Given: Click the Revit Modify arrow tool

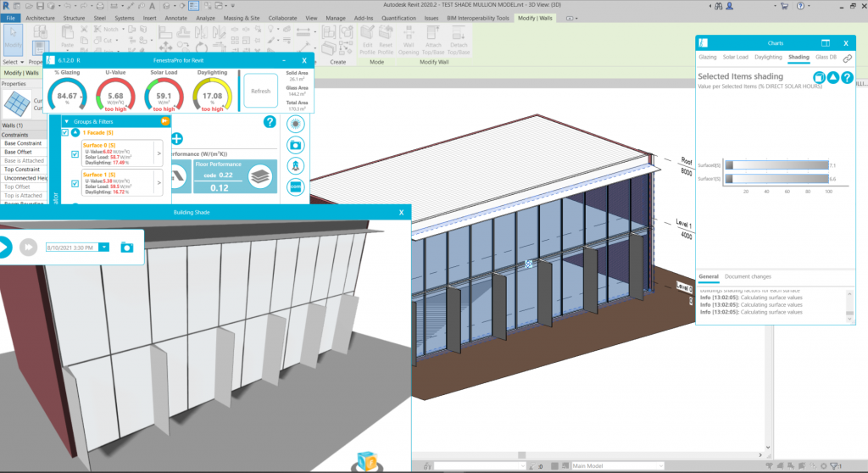Looking at the screenshot, I should 14,40.
